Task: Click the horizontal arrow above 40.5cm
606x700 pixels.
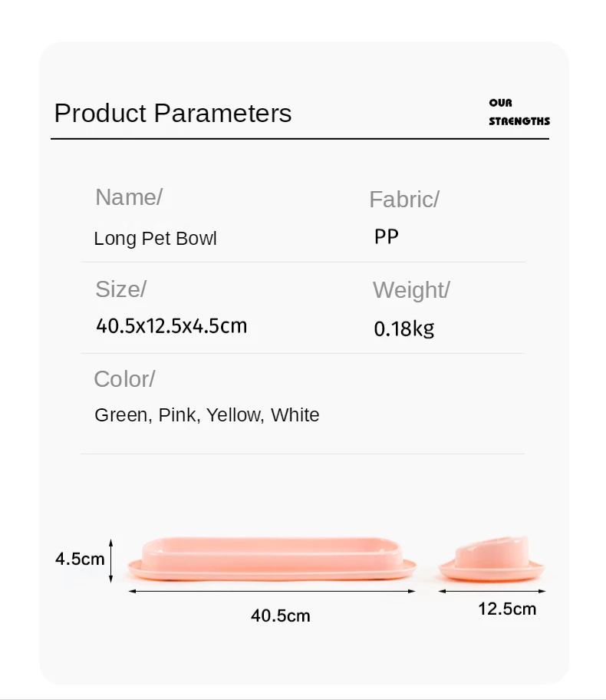Action: [x=272, y=591]
